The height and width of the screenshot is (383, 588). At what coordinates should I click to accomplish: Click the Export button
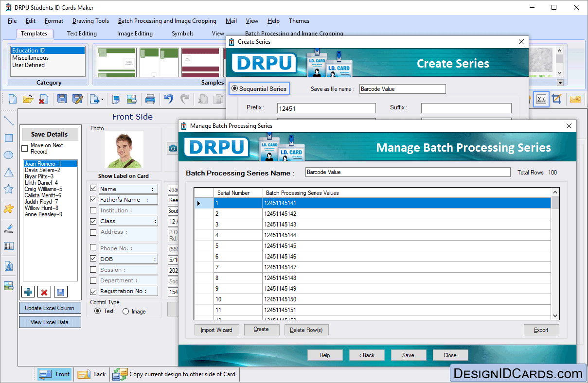[541, 330]
